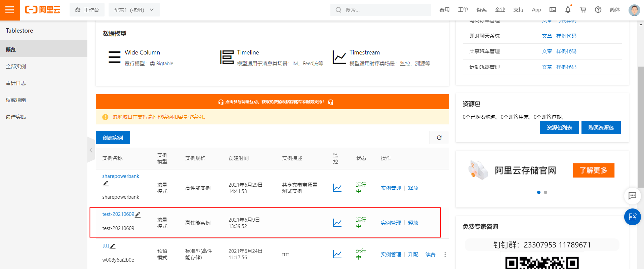Click 释放 for test-20210609 instance
644x269 pixels.
click(413, 223)
